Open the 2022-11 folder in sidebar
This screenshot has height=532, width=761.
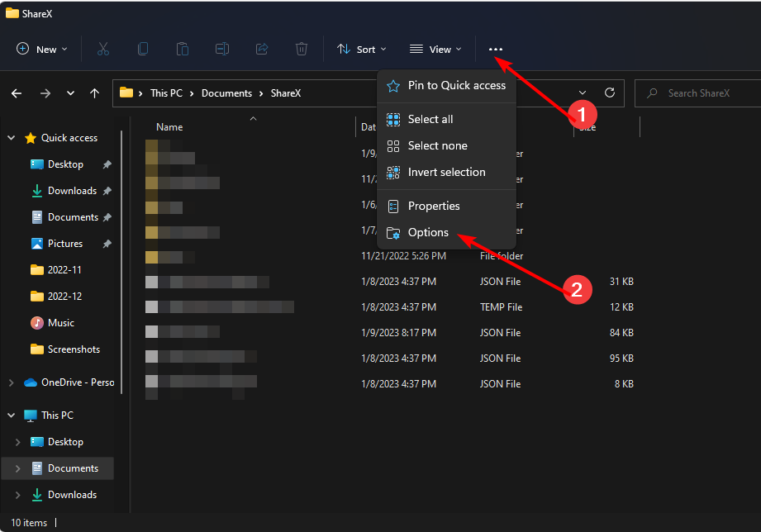click(64, 270)
